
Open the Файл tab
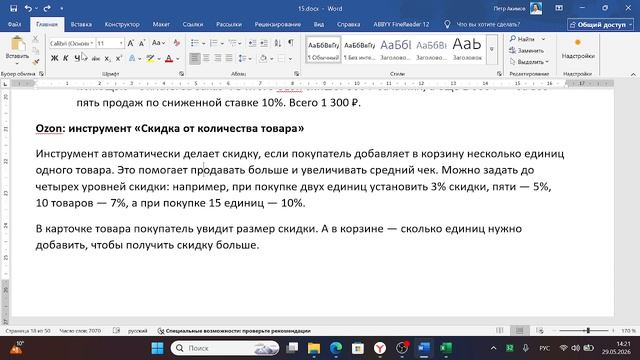click(14, 24)
